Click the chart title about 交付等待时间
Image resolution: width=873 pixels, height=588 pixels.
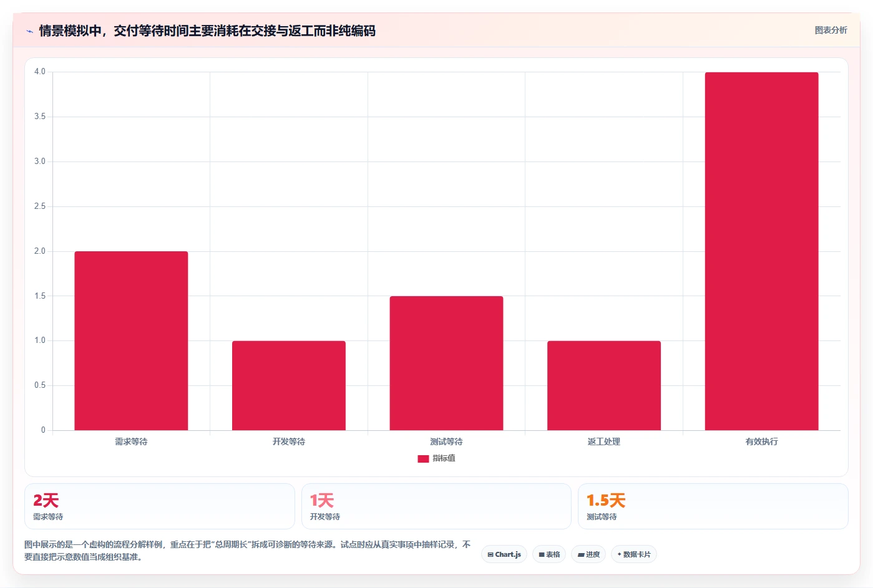click(207, 31)
